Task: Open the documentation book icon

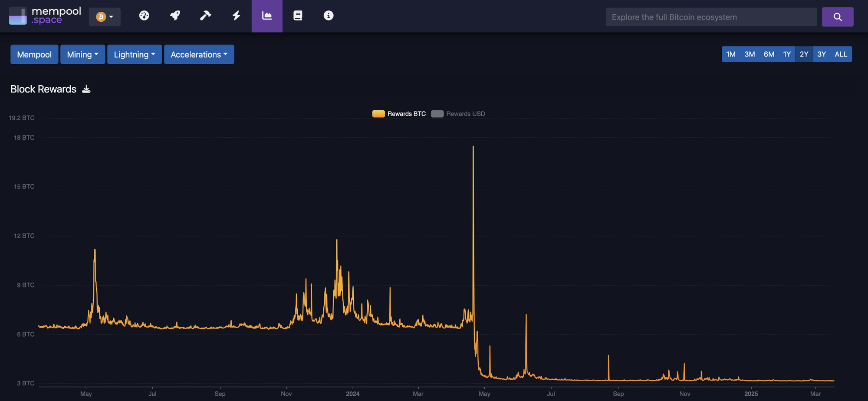Action: [x=298, y=16]
